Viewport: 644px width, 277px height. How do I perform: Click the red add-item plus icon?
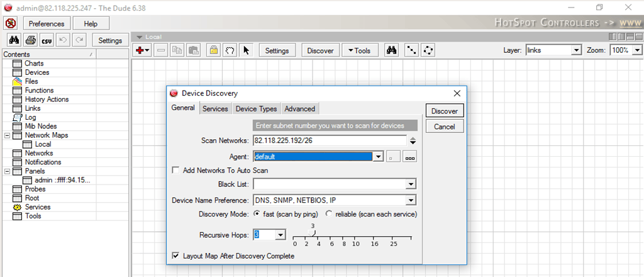[x=139, y=50]
